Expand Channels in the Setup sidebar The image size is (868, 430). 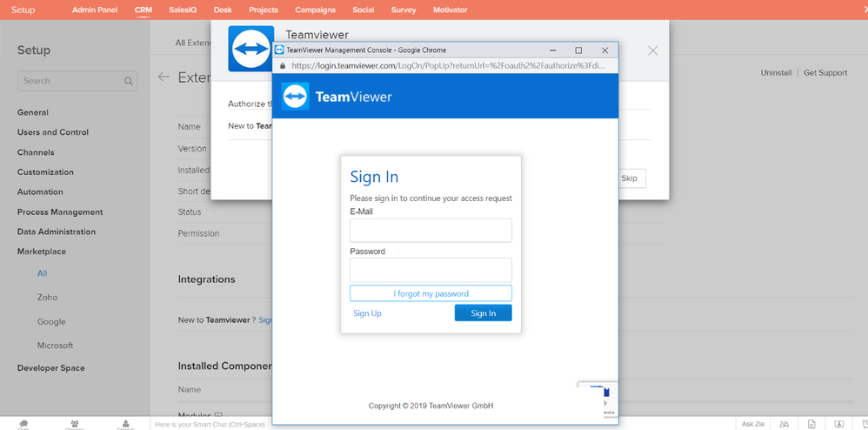[36, 152]
